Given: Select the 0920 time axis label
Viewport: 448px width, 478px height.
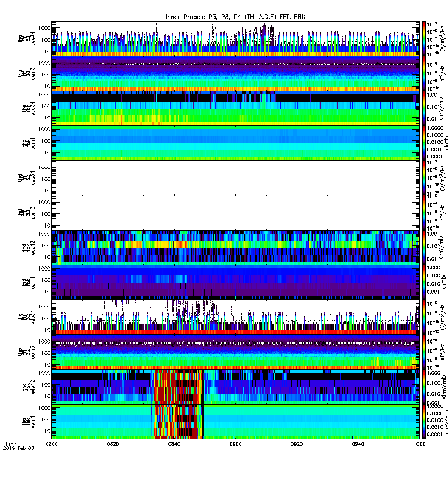Looking at the screenshot, I should tap(297, 444).
